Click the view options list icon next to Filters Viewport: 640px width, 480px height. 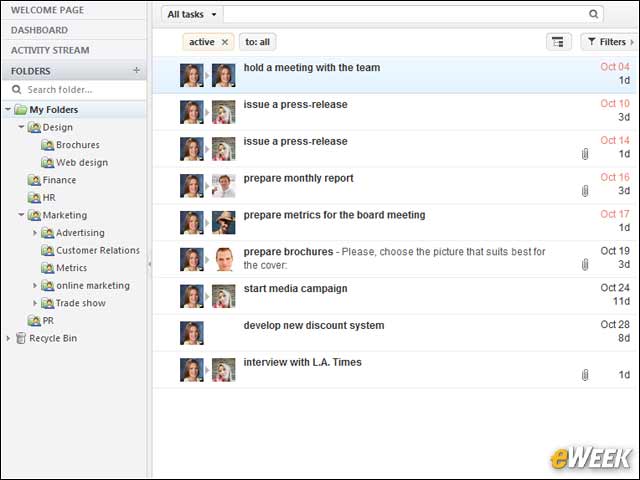click(x=558, y=42)
